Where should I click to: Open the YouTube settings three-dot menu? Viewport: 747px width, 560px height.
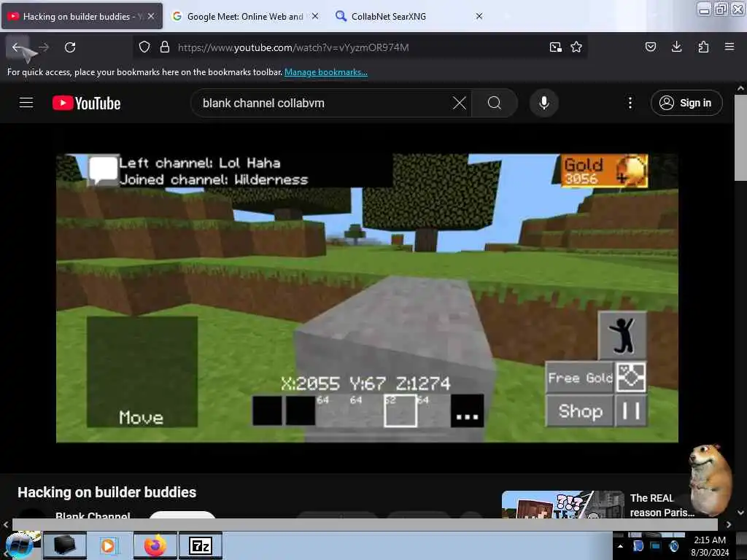[x=630, y=103]
